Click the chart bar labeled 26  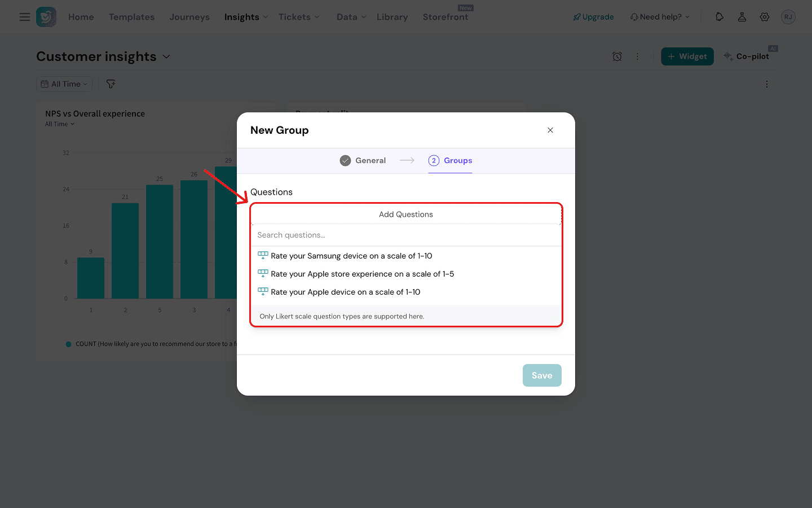[194, 239]
